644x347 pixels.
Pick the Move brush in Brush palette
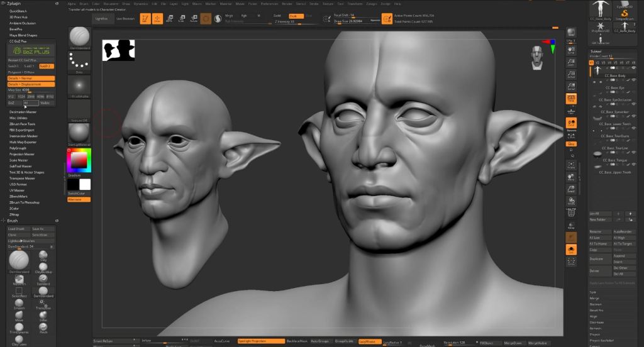click(19, 316)
